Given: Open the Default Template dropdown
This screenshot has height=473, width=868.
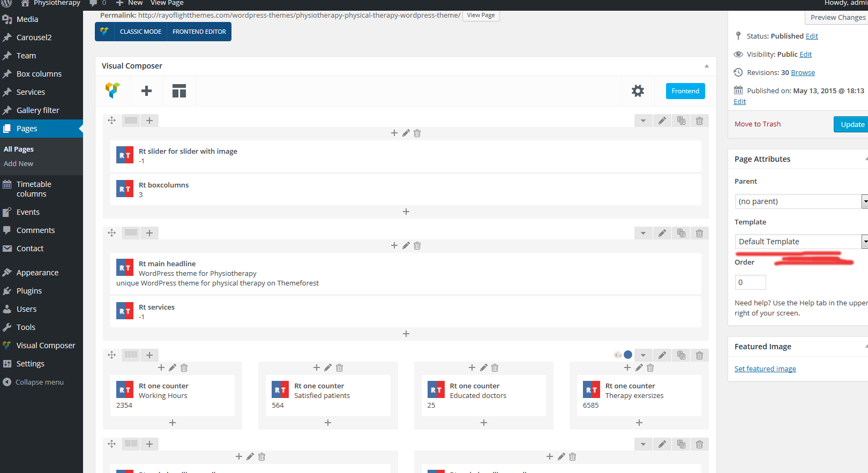Looking at the screenshot, I should (801, 242).
